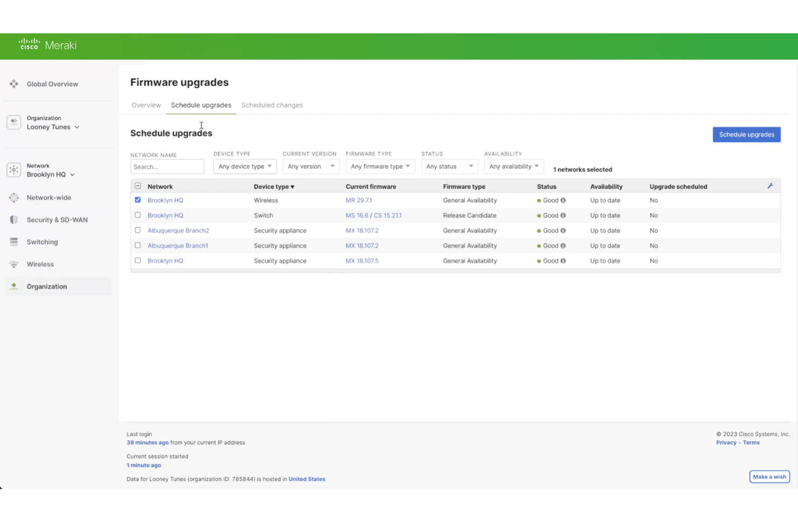The width and height of the screenshot is (798, 532).
Task: Click the blue Schedule upgrades button
Action: point(747,134)
